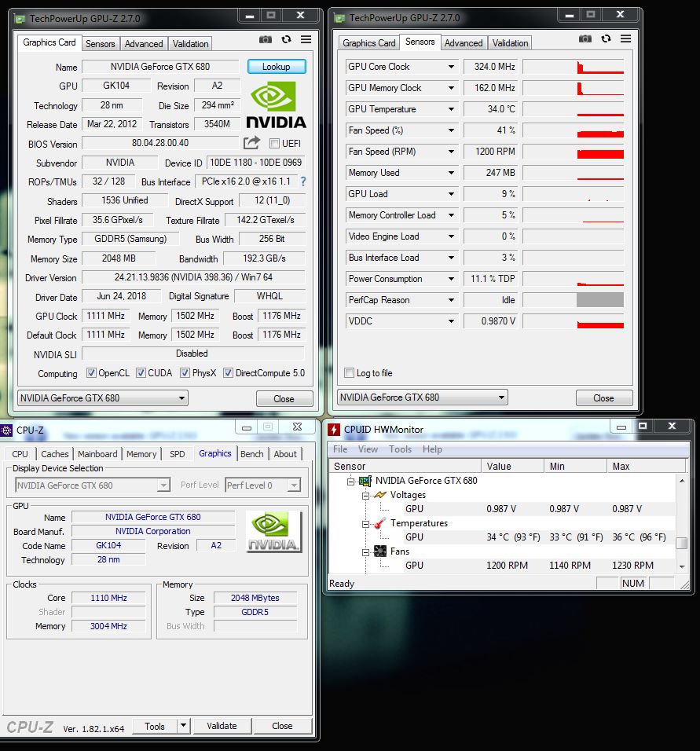Open Power Consumption sensor dropdown
Screen dimensions: 700x751
[x=451, y=279]
